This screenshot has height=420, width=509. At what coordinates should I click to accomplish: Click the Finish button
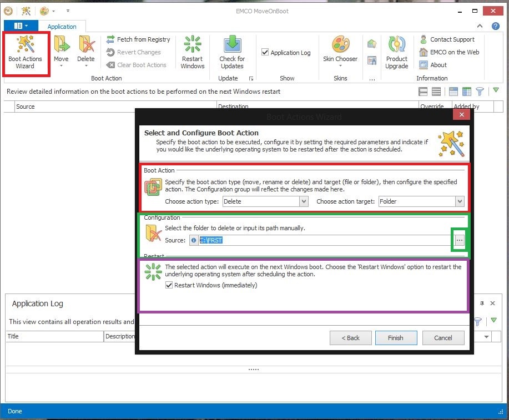[x=396, y=338]
